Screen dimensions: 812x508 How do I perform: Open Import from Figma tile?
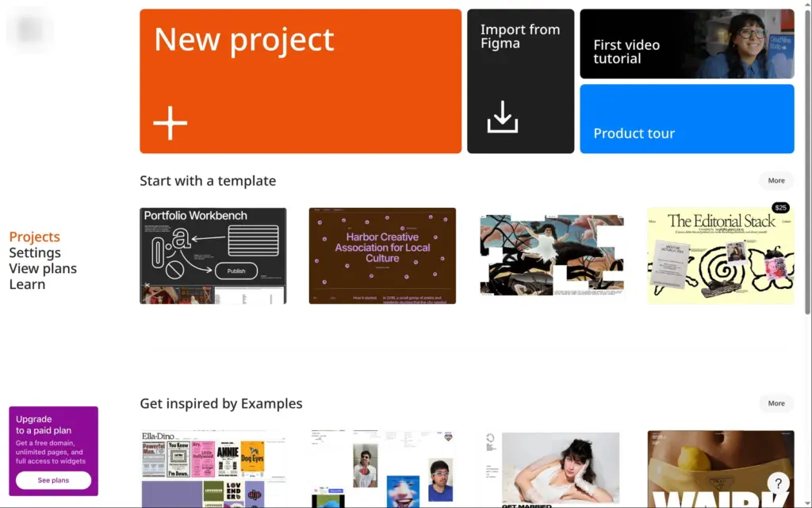coord(520,81)
